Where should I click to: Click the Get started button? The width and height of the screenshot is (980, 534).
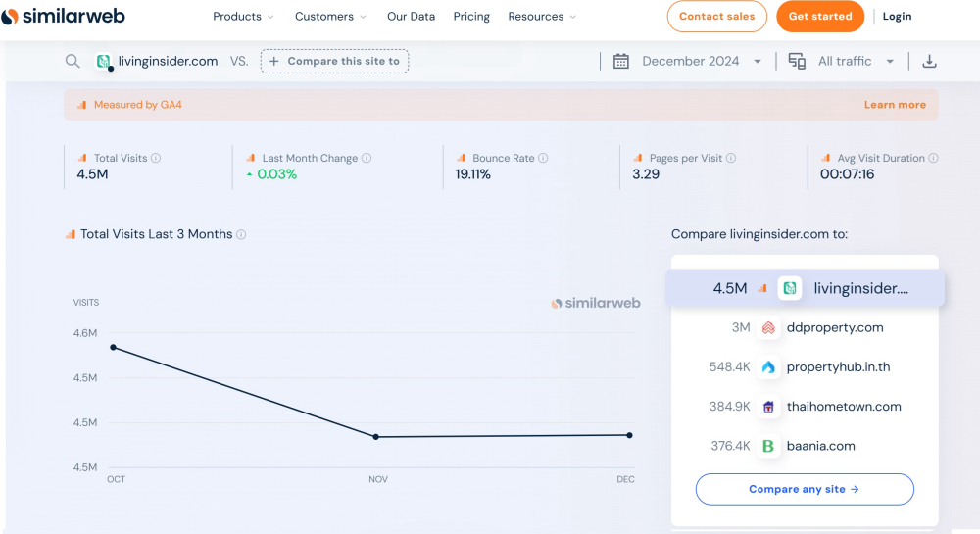click(x=820, y=17)
